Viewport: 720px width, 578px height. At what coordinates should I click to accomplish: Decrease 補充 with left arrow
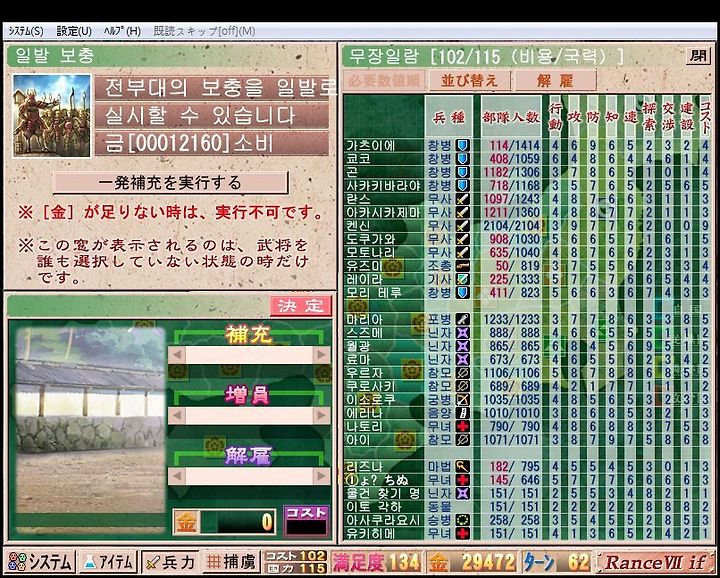click(x=177, y=355)
